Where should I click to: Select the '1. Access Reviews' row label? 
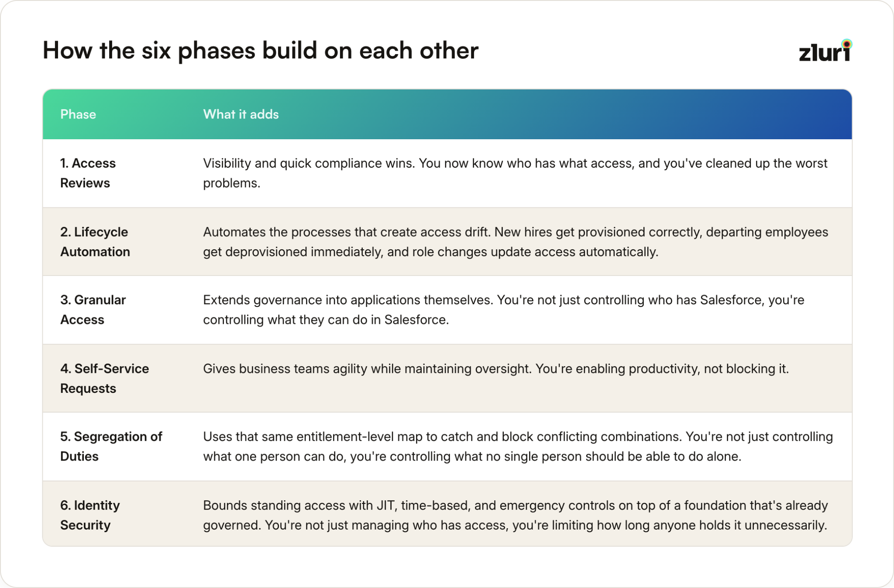[88, 173]
